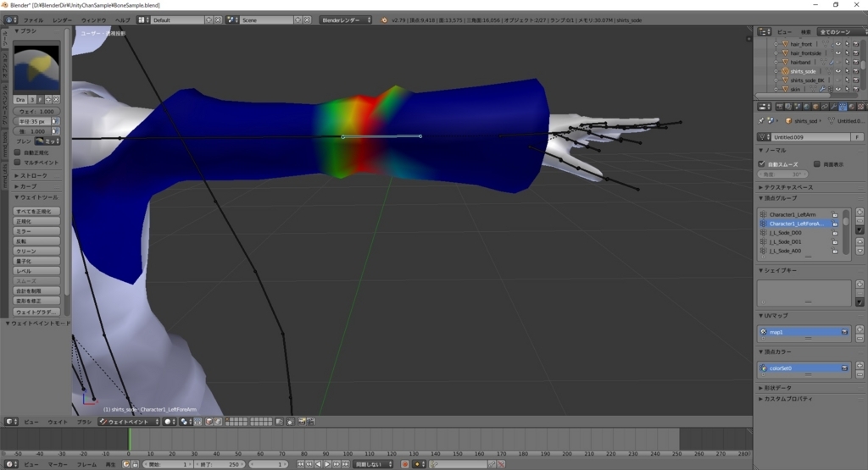Open the 3D View Weights menu
Screen dimensions: 868x470
tap(58, 422)
